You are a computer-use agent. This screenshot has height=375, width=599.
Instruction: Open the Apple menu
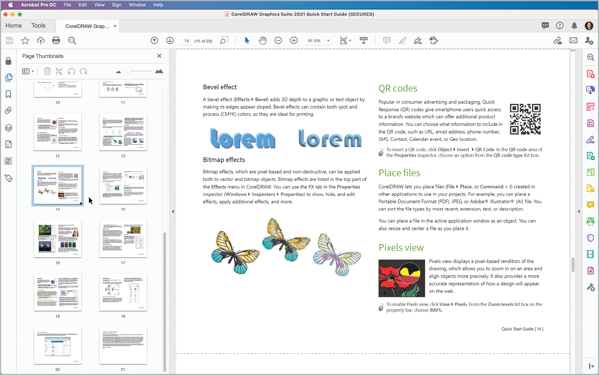[10, 5]
